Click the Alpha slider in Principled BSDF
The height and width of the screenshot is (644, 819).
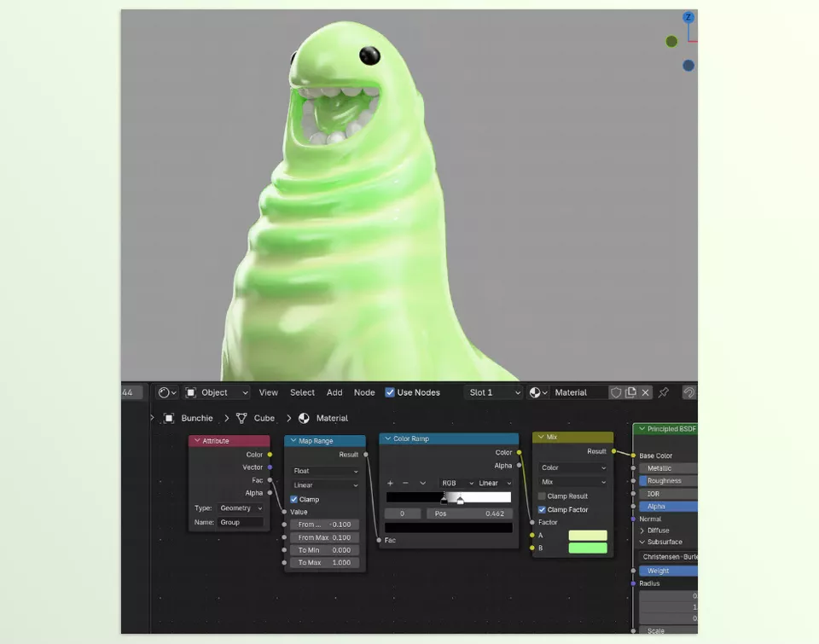point(668,507)
